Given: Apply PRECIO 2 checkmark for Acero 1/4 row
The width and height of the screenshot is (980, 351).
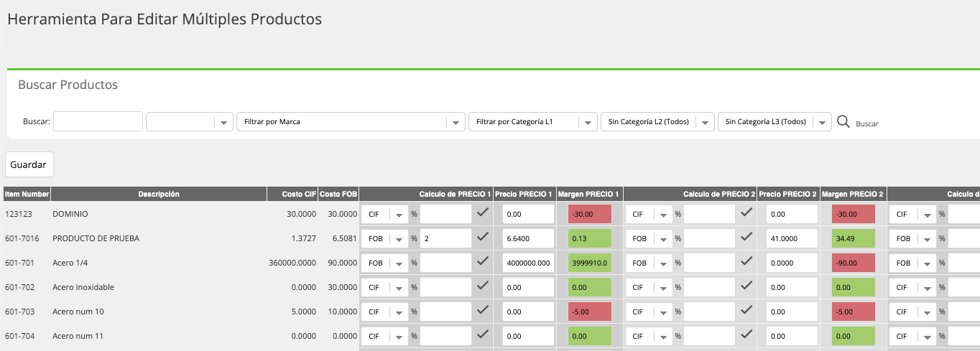Looking at the screenshot, I should click(x=746, y=261).
